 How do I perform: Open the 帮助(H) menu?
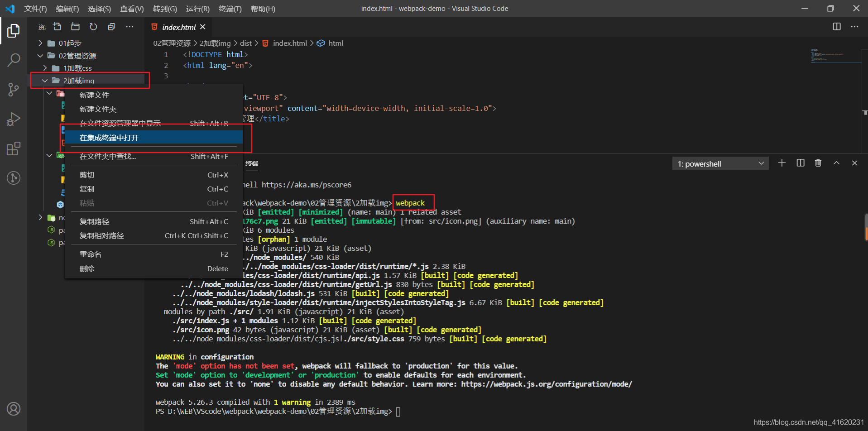263,9
